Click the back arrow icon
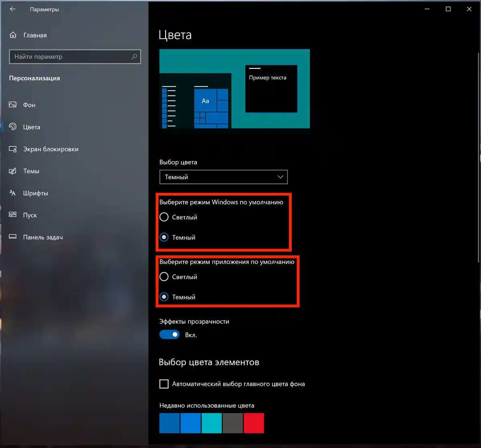The image size is (481, 448). (13, 9)
